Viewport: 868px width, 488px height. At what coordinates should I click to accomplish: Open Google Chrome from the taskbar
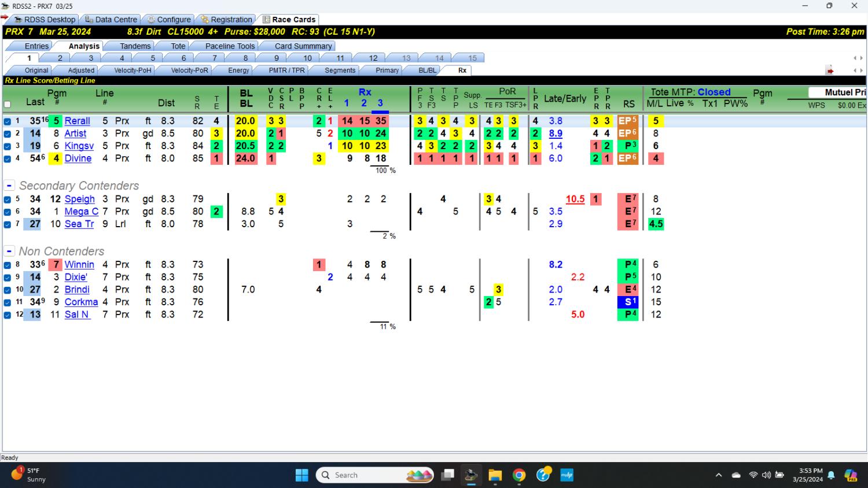point(519,475)
